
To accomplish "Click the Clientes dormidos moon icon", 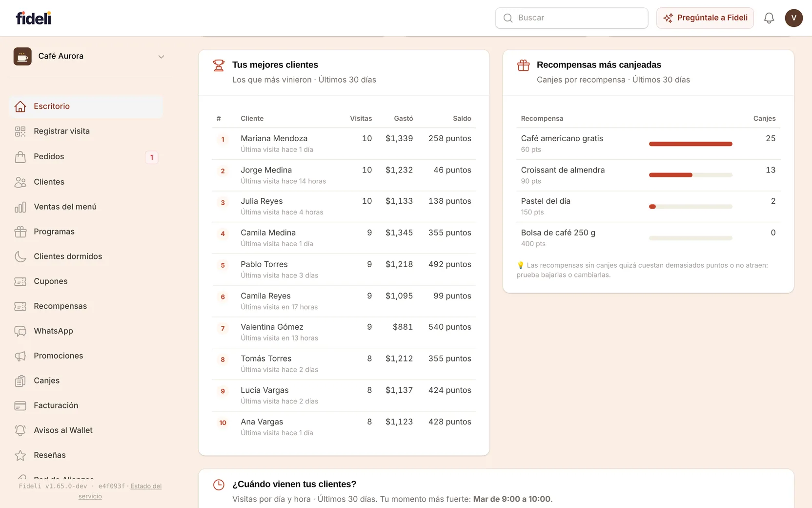I will pos(20,257).
